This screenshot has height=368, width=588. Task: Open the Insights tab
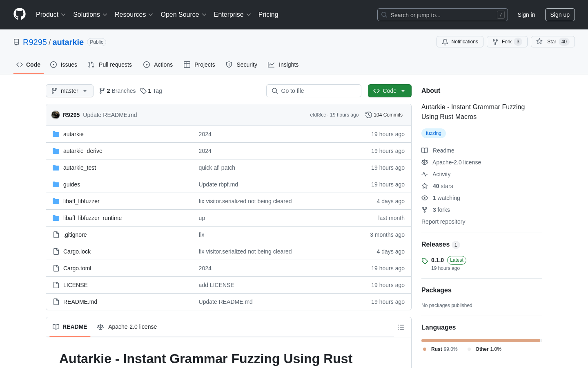point(283,65)
